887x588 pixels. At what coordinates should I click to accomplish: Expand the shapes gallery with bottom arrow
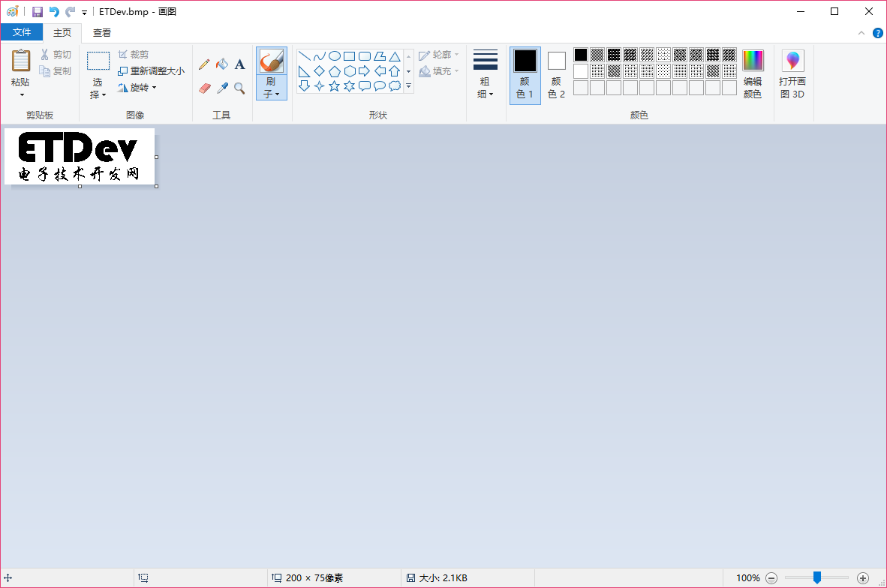coord(408,86)
